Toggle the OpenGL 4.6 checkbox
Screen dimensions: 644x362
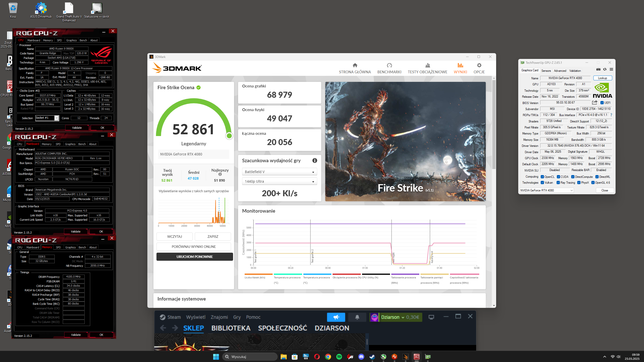coord(593,183)
